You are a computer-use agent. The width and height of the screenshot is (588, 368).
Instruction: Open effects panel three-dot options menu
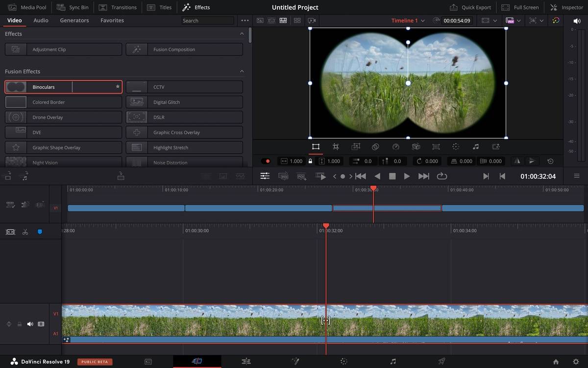coord(245,21)
